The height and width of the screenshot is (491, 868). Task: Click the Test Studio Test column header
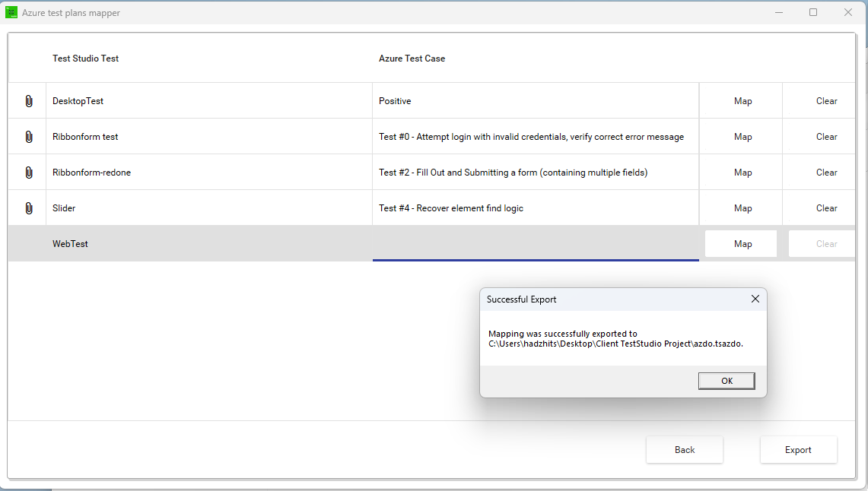coord(85,59)
